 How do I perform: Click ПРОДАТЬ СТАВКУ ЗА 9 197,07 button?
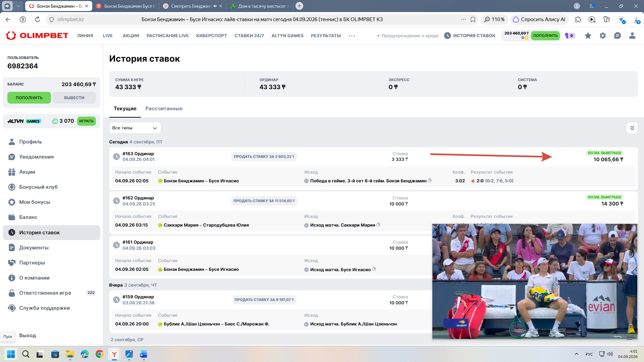264,300
